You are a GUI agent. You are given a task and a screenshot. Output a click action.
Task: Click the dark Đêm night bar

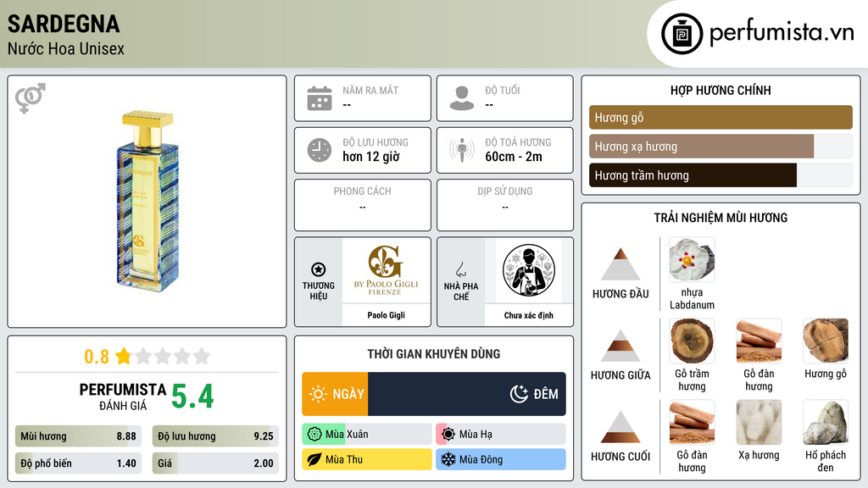[467, 394]
